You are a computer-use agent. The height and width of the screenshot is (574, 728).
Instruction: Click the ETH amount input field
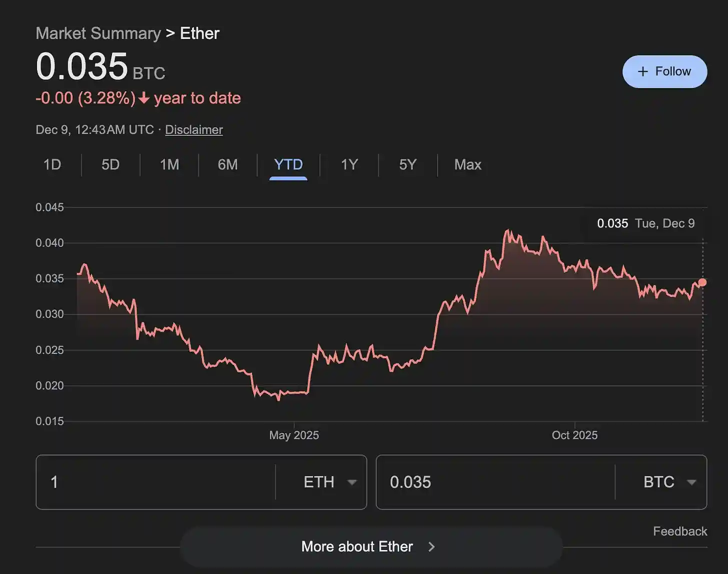click(150, 482)
